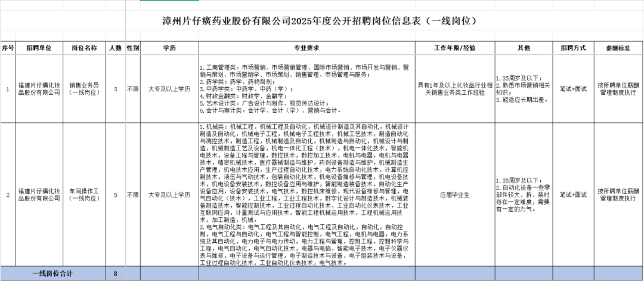Screen dimensions: 644x281
Task: Click the cosmetics sales experience requirement cell
Action: coord(454,89)
